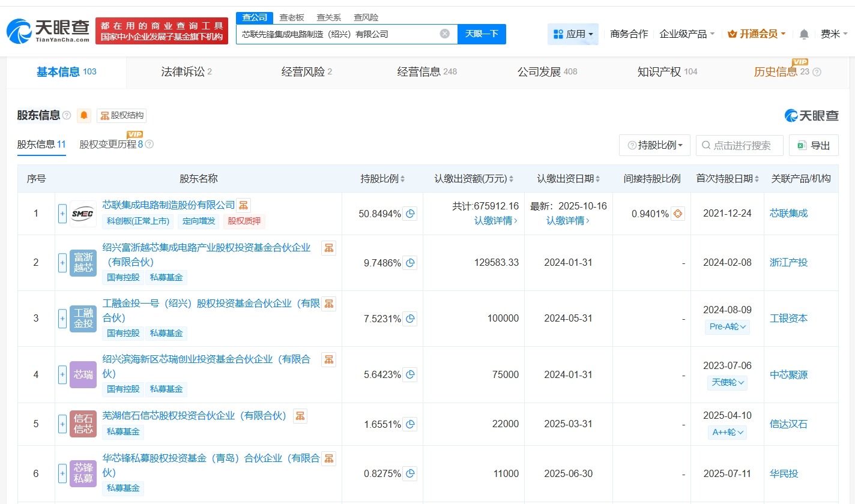Open the 股权结构 chart icon
This screenshot has height=504, width=855.
pyautogui.click(x=123, y=115)
